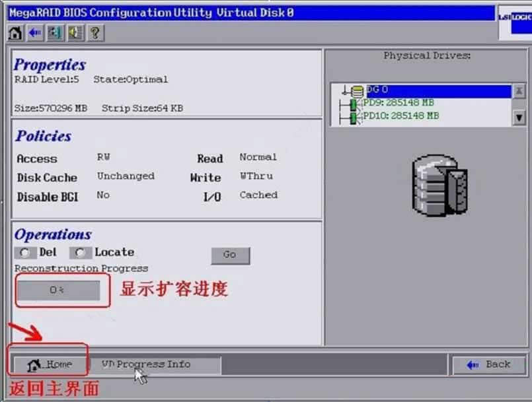Click the blue back arrow toolbar icon
This screenshot has width=532, height=402.
pyautogui.click(x=35, y=33)
